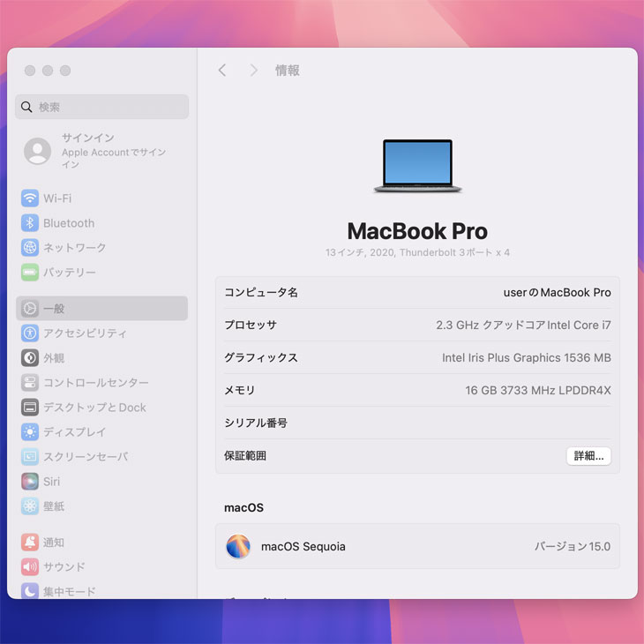Click the MacBook Pro computer image

coord(417,166)
